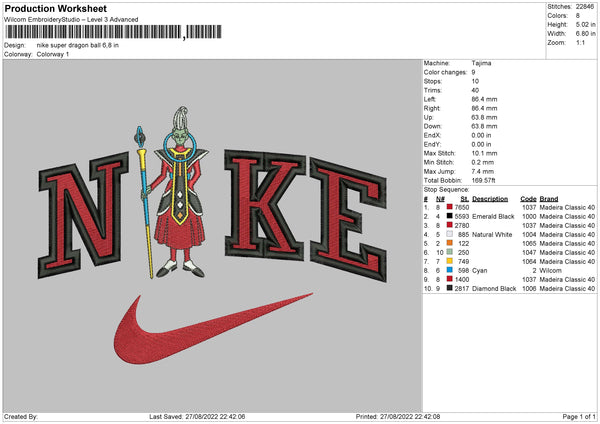
Task: Select design name 'nike super dragon ball 6,8 in'
Action: click(78, 45)
